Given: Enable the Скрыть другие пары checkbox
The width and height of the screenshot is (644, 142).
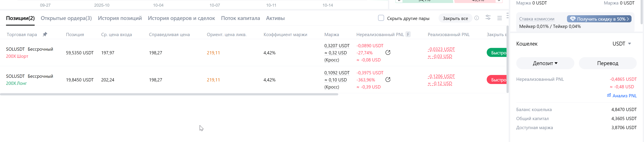Looking at the screenshot, I should [x=381, y=18].
